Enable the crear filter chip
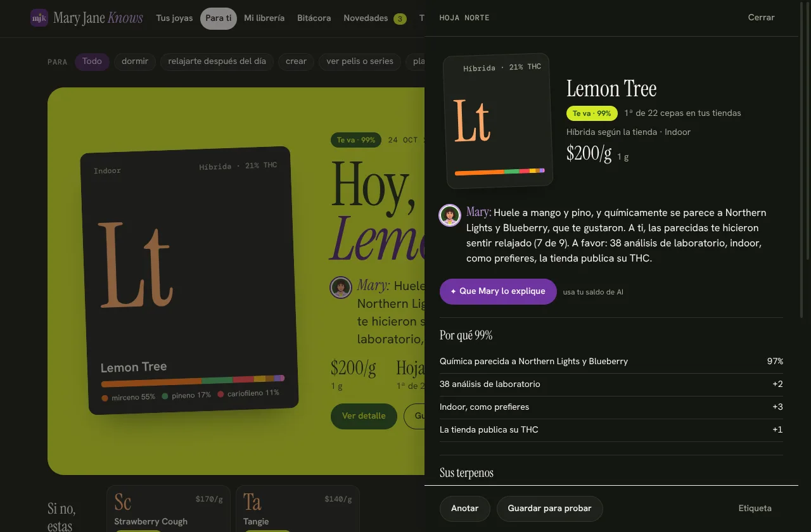Screen dimensions: 811x532 click(296, 61)
